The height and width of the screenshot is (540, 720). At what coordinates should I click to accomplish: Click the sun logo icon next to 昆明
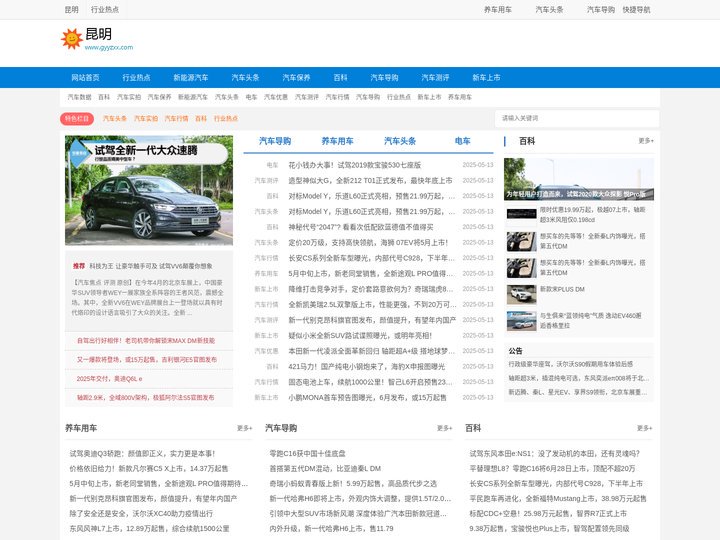click(x=72, y=39)
